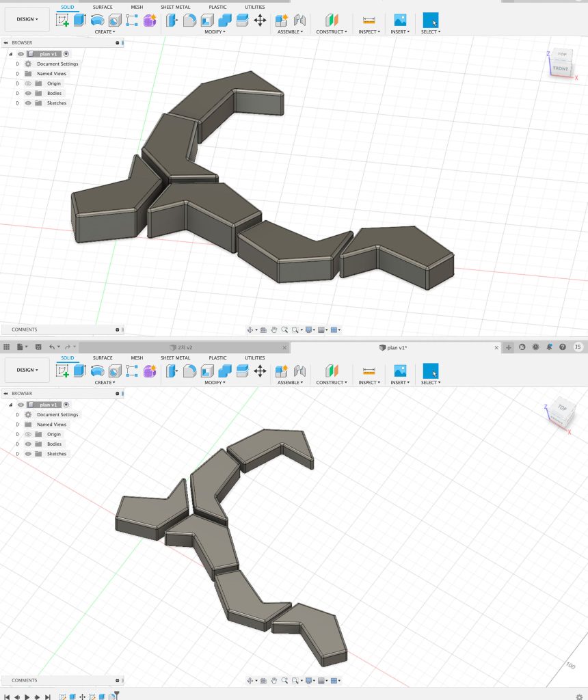Viewport: 588px width, 700px height.
Task: Click Play button in timeline controls
Action: click(x=27, y=697)
